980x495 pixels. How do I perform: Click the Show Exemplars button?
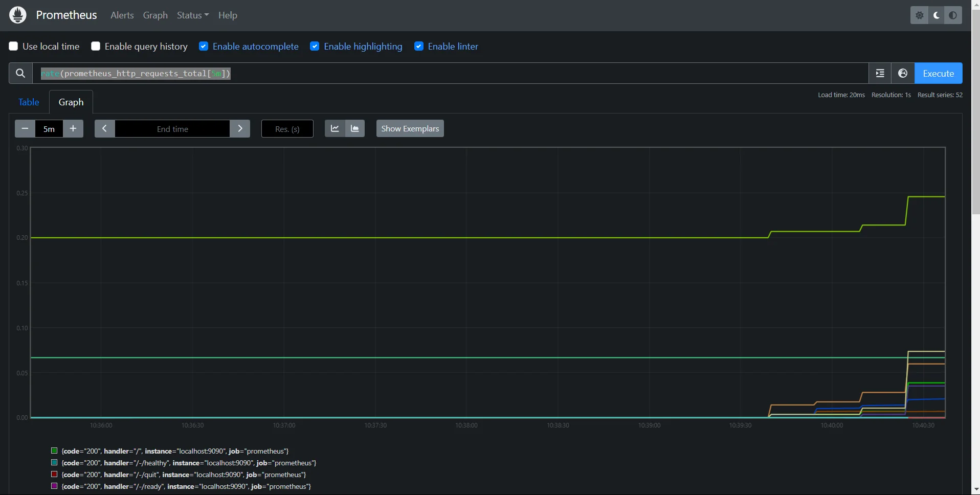coord(410,128)
